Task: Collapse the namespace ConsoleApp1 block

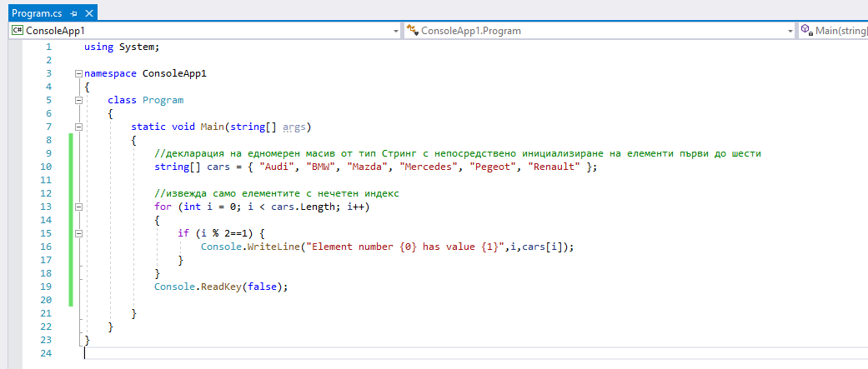Action: [x=78, y=73]
